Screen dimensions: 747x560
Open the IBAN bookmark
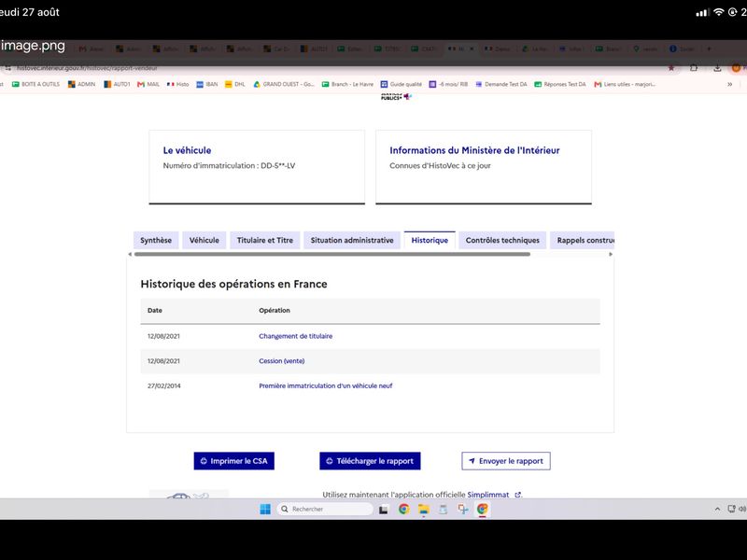click(x=207, y=84)
